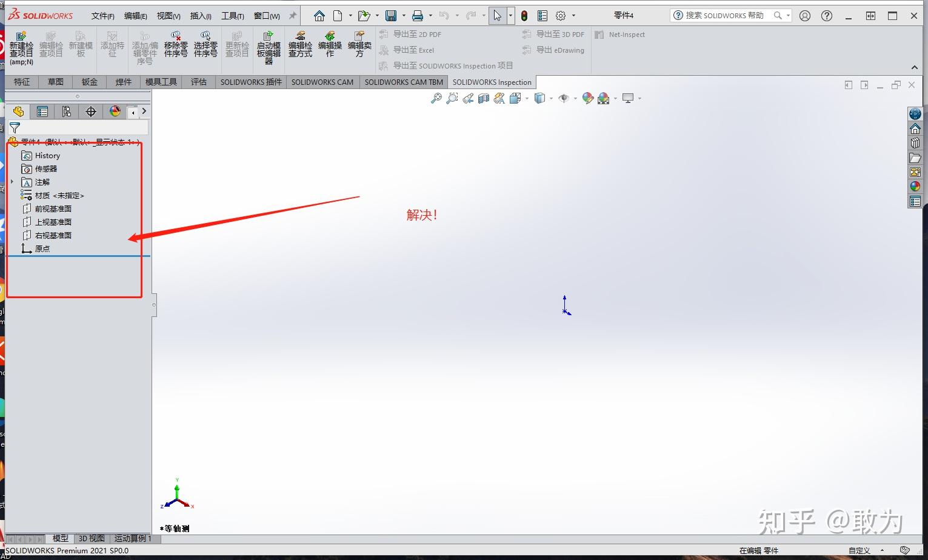Click the Home icon in top toolbar
Image resolution: width=928 pixels, height=560 pixels.
(x=319, y=16)
